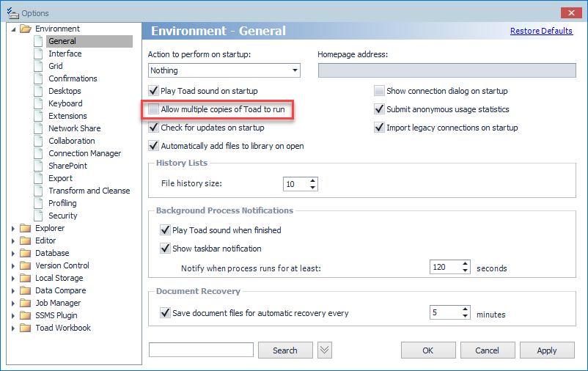The height and width of the screenshot is (371, 588).
Task: Expand the Toad Workbook node arrow
Action: (x=13, y=328)
